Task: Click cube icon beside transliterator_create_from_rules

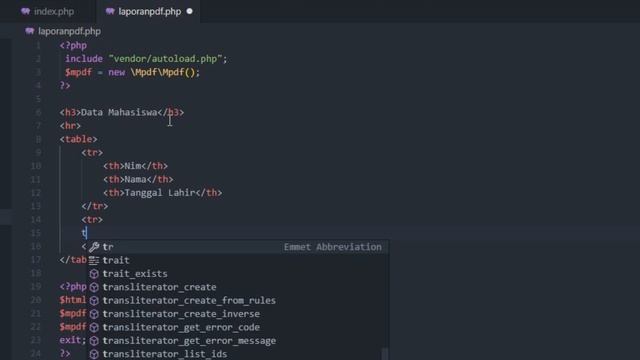Action: pyautogui.click(x=94, y=301)
